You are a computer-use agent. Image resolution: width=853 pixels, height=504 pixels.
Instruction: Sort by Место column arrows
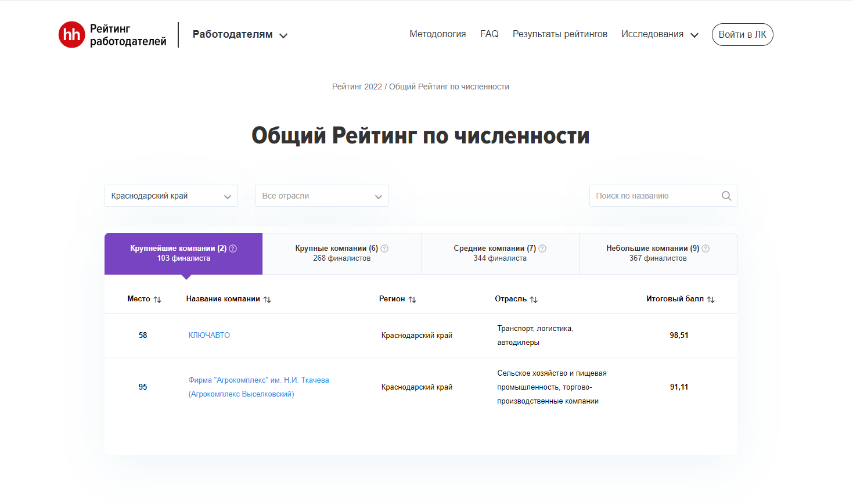[157, 300]
